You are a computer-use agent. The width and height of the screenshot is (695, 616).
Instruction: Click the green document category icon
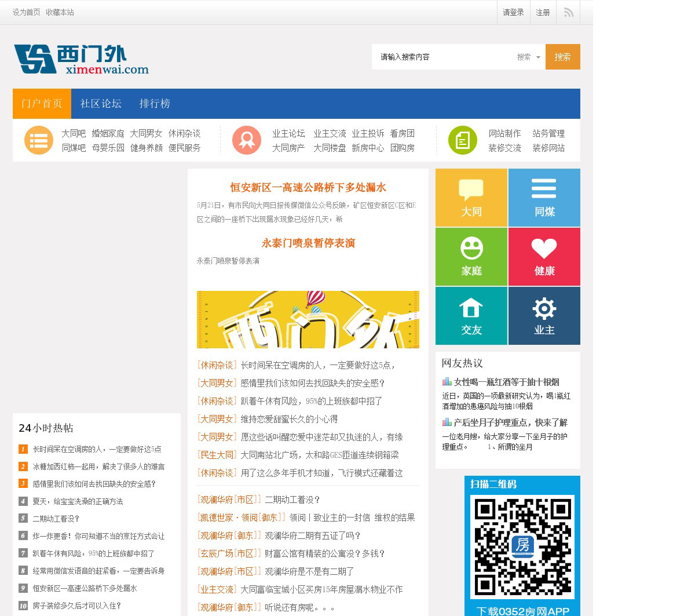click(x=463, y=140)
